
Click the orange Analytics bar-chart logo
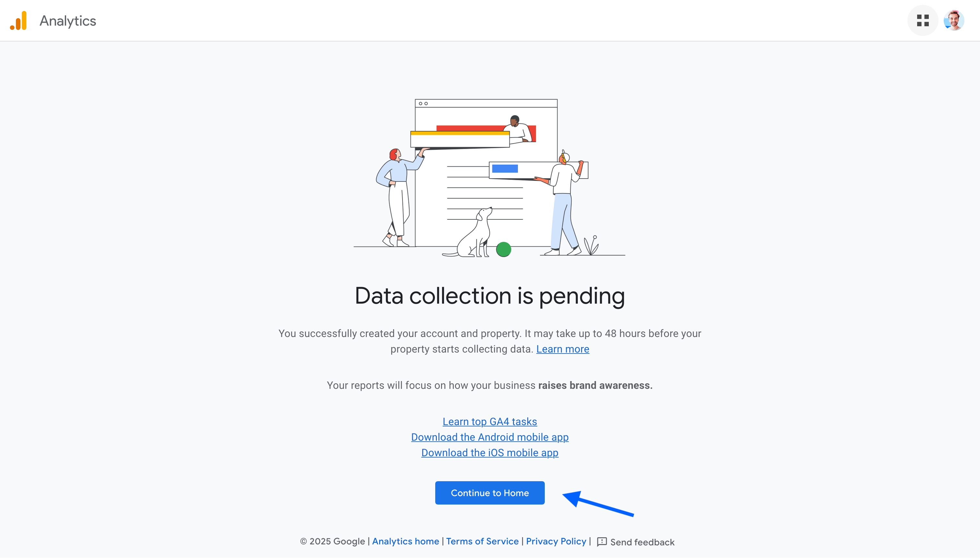point(18,20)
